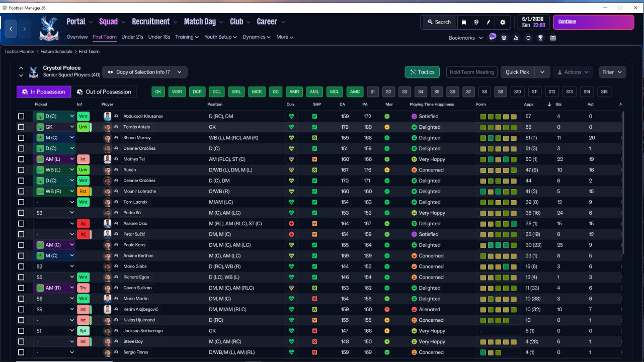
Task: Tick the checkbox for Mathys Tel
Action: click(x=21, y=159)
